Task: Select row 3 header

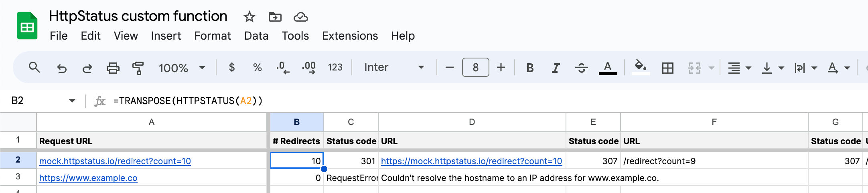Action: 18,177
